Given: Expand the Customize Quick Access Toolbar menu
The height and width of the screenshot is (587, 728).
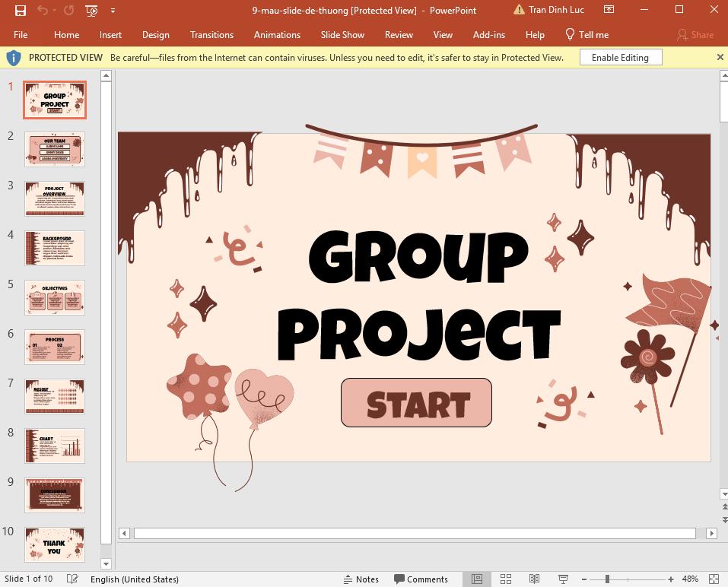Looking at the screenshot, I should point(113,11).
